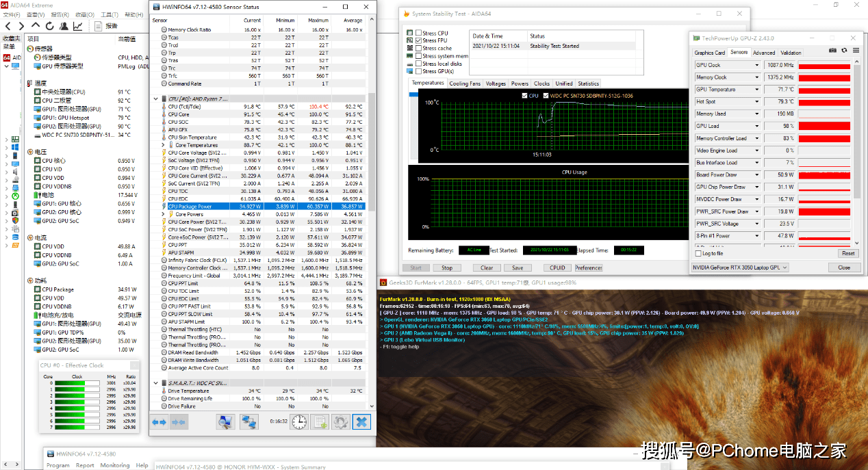The width and height of the screenshot is (868, 470).
Task: Expand HWiNFO sensor columns arrows button
Action: pyautogui.click(x=159, y=422)
